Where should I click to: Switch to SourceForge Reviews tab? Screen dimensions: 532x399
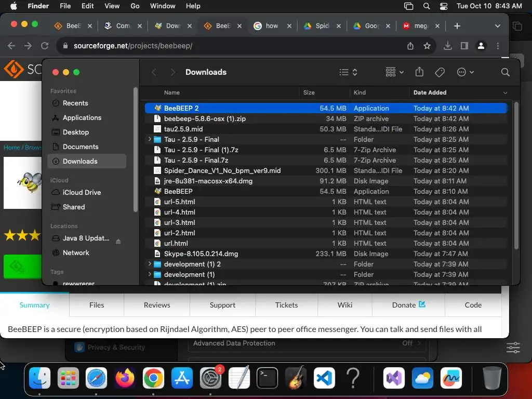point(157,305)
